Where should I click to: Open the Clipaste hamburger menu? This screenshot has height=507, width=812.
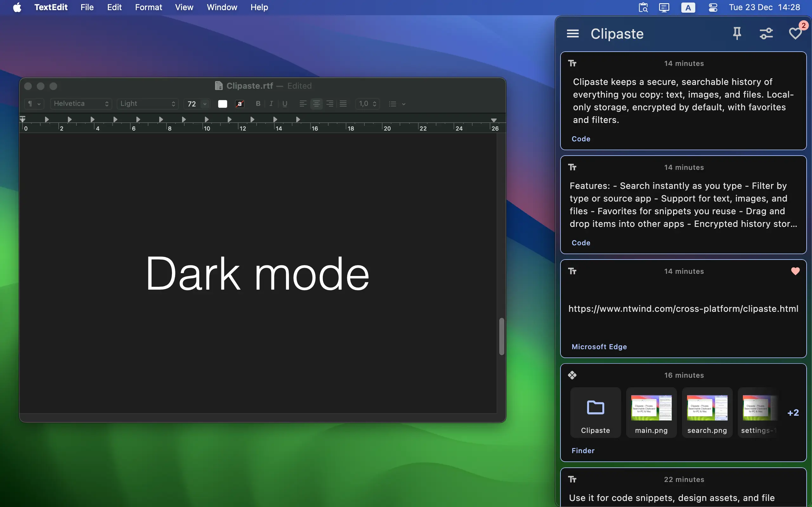pyautogui.click(x=573, y=34)
